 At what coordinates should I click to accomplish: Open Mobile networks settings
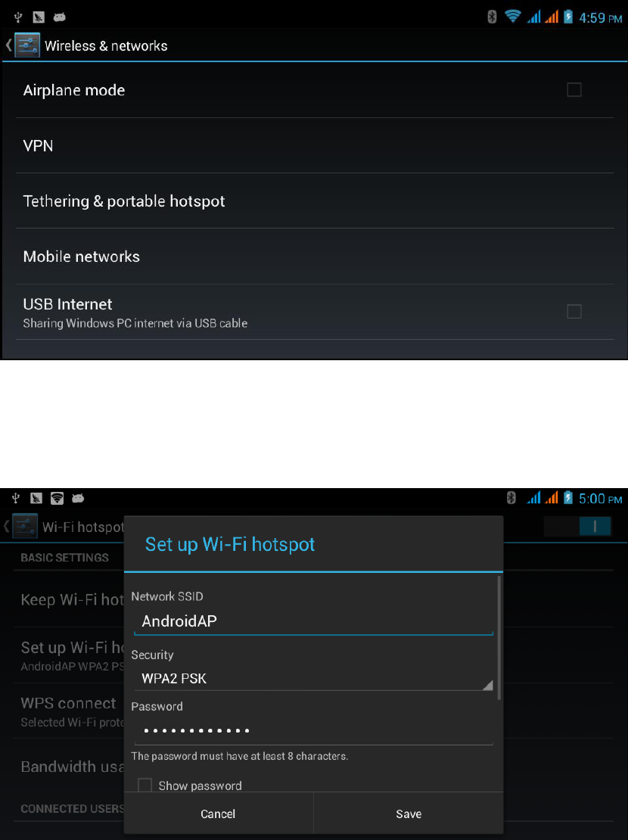[315, 257]
